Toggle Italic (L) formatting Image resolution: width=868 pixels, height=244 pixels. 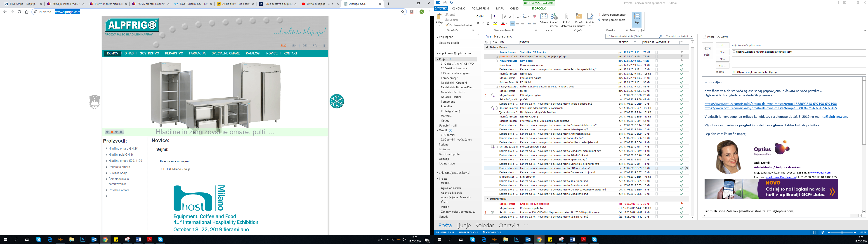(483, 23)
